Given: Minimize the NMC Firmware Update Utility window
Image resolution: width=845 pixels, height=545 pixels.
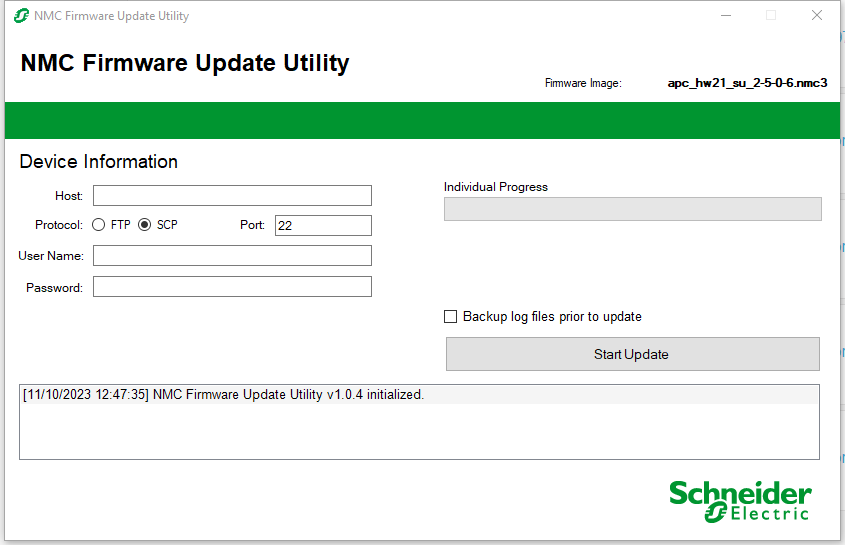Looking at the screenshot, I should pyautogui.click(x=726, y=16).
